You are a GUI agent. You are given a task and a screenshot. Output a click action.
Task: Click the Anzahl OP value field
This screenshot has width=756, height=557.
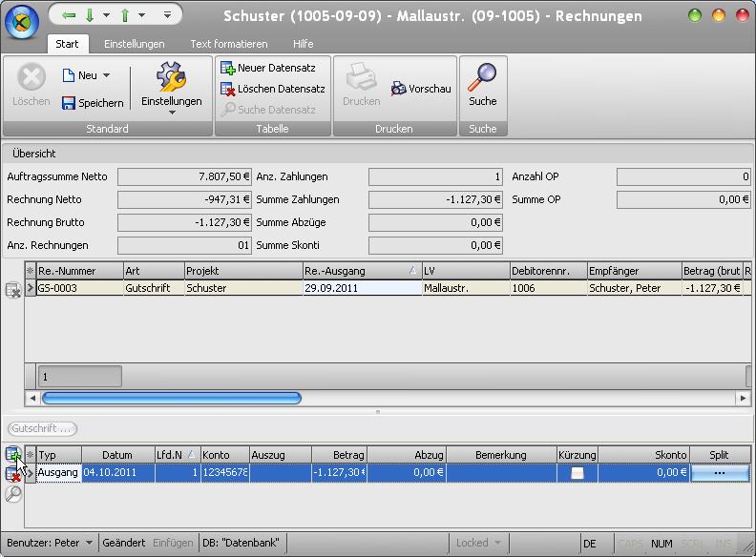coord(683,176)
